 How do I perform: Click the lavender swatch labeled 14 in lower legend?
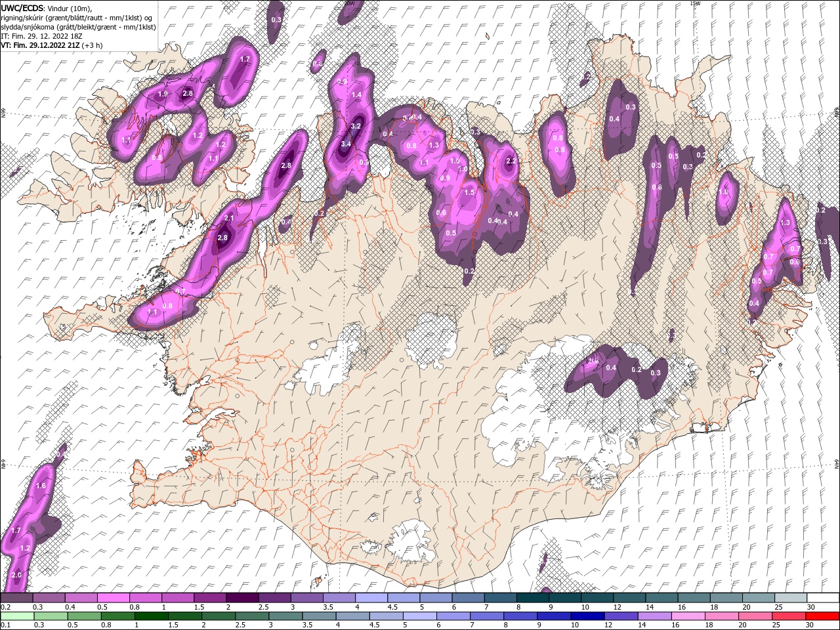click(654, 616)
